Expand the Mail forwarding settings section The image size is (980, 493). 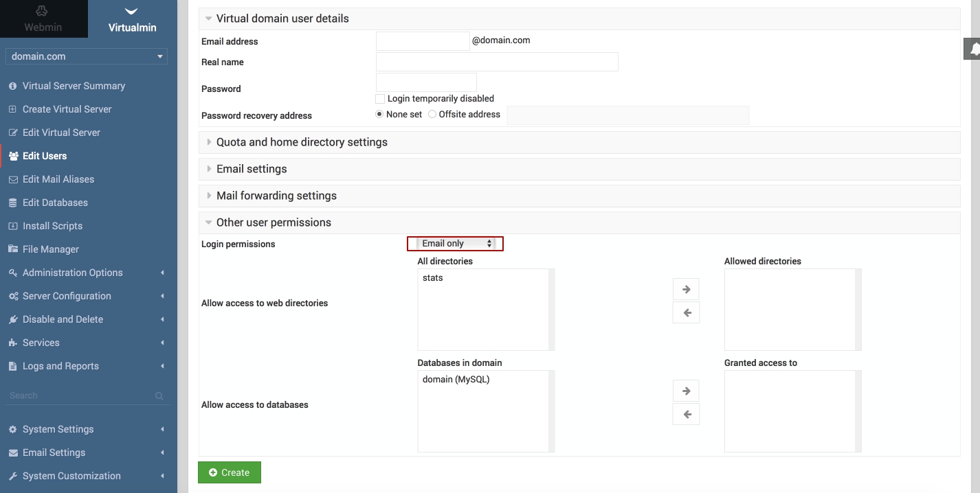(x=276, y=196)
